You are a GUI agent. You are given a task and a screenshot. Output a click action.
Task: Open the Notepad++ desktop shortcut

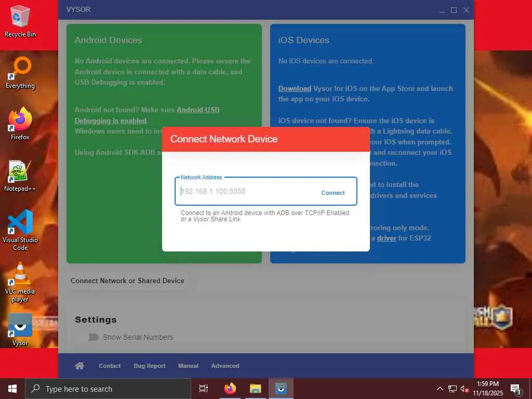pyautogui.click(x=20, y=176)
